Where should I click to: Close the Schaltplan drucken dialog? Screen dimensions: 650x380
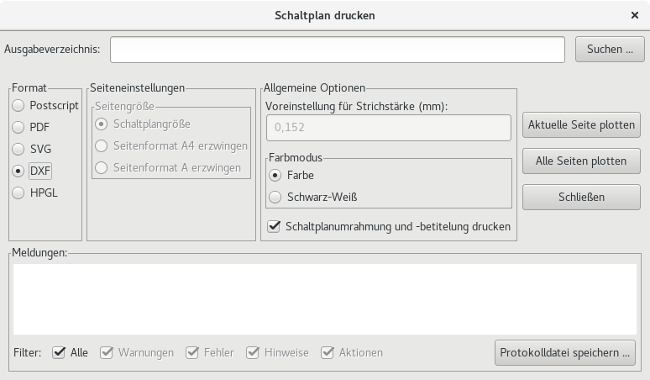tap(635, 15)
